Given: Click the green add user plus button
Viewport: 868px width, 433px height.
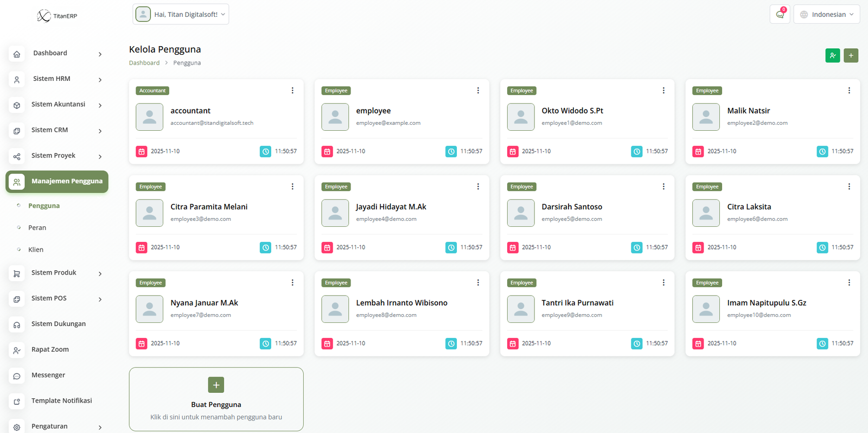Looking at the screenshot, I should click(851, 55).
